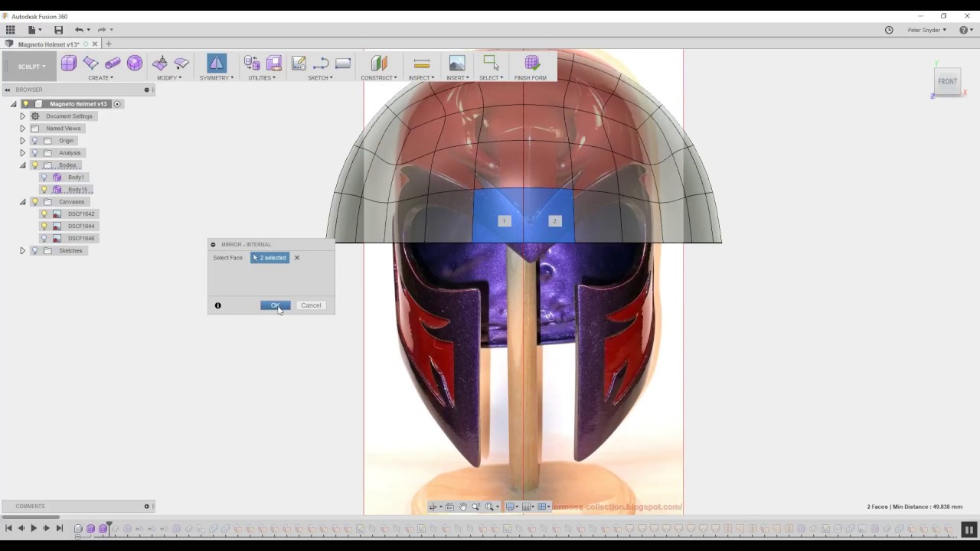Select the Cylinder create tool icon
980x551 pixels.
(x=113, y=64)
